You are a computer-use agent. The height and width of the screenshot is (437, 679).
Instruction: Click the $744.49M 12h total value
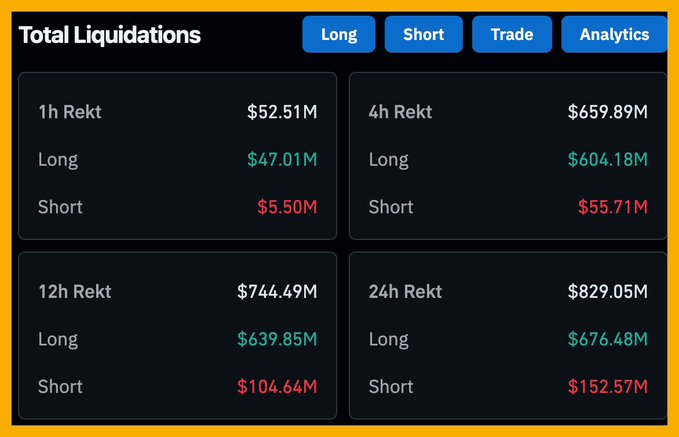click(x=277, y=292)
